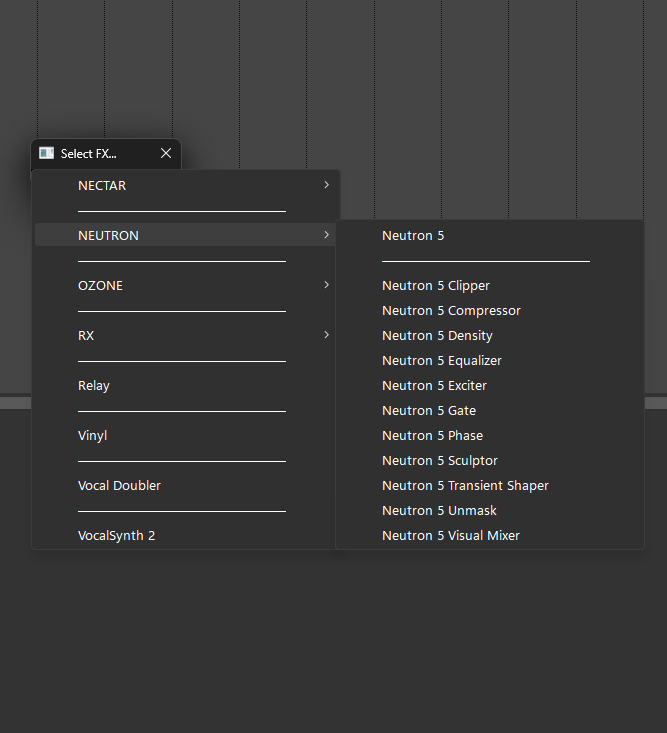Screen dimensions: 667x733
Task: Expand the NECTAR submenu arrow
Action: coord(326,185)
